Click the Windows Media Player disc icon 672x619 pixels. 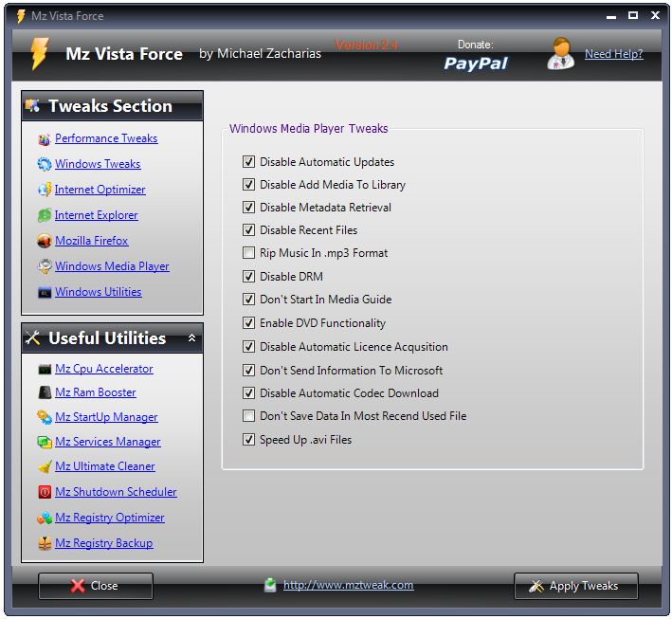click(x=45, y=266)
